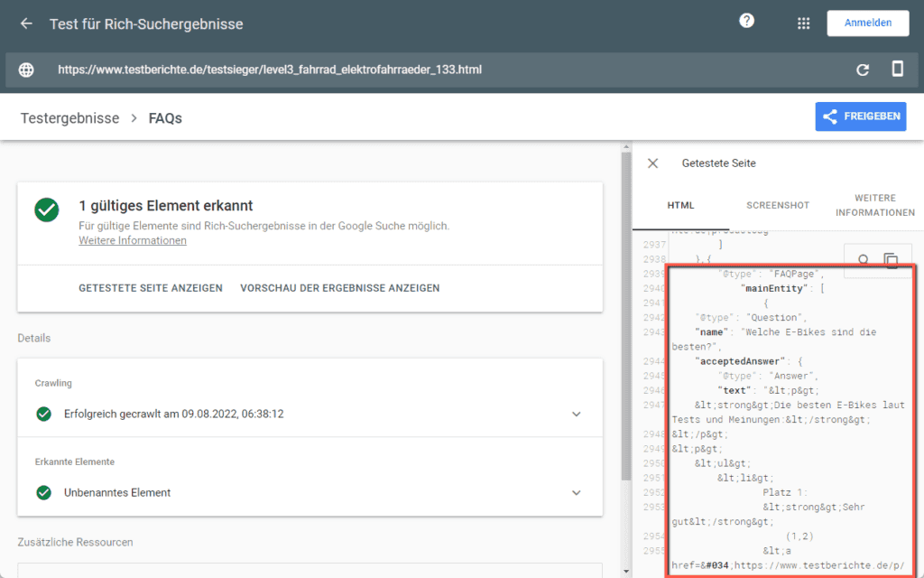Click the "mainEntity" code line
924x578 pixels.
(x=782, y=288)
